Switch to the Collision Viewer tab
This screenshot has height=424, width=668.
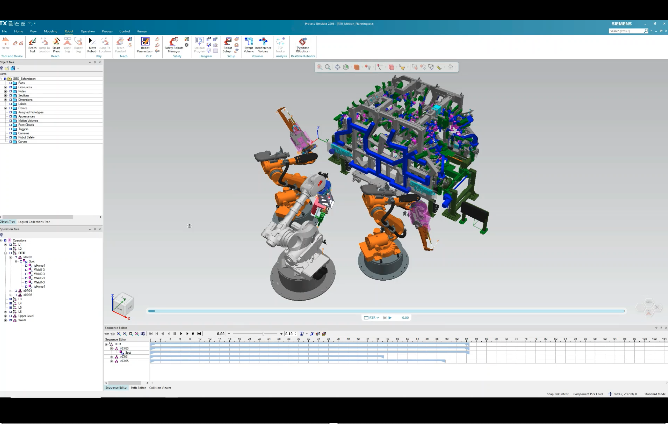pos(160,387)
